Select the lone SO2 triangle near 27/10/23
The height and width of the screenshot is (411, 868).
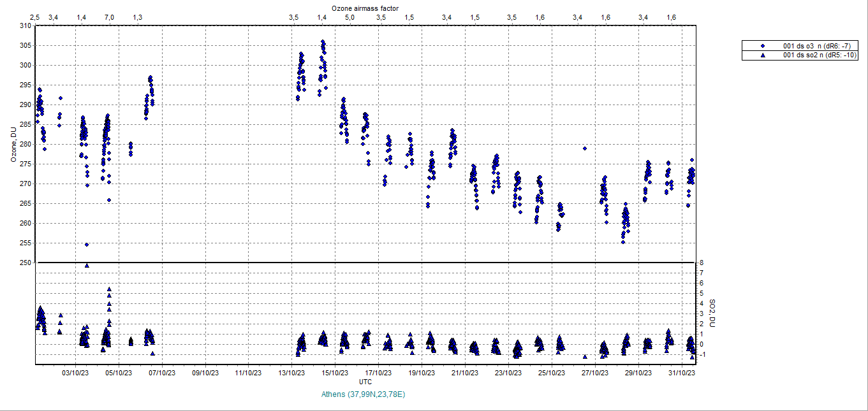[585, 357]
